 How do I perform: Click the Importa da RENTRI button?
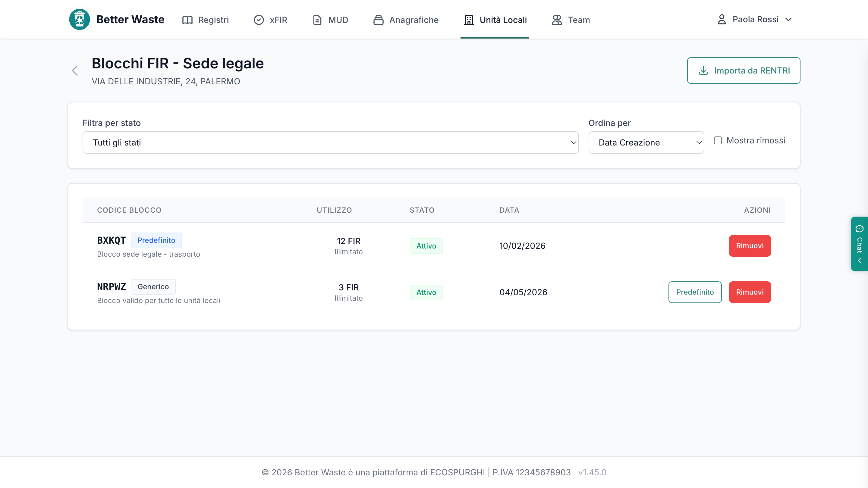tap(743, 70)
